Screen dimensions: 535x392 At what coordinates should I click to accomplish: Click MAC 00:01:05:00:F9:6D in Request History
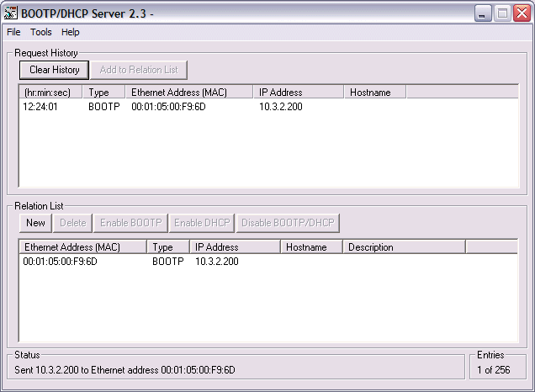tap(168, 107)
